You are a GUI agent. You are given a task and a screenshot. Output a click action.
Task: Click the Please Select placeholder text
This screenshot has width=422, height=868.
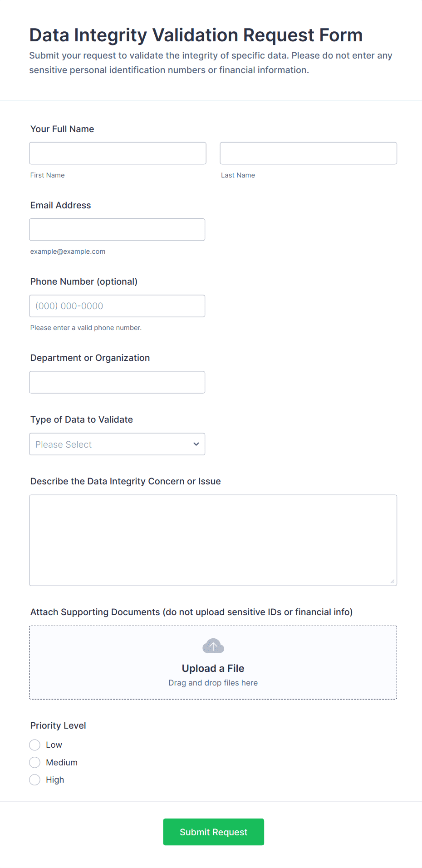[x=64, y=444]
